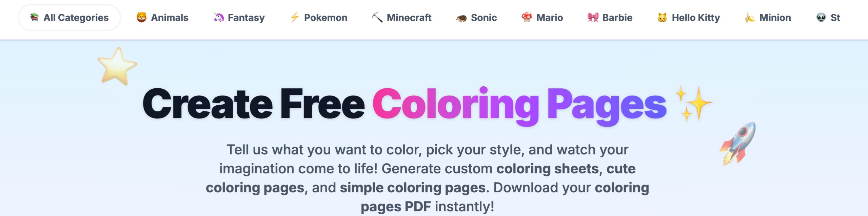Viewport: 868px width, 216px height.
Task: Click the hedgehog icon beside Sonic
Action: tap(461, 18)
